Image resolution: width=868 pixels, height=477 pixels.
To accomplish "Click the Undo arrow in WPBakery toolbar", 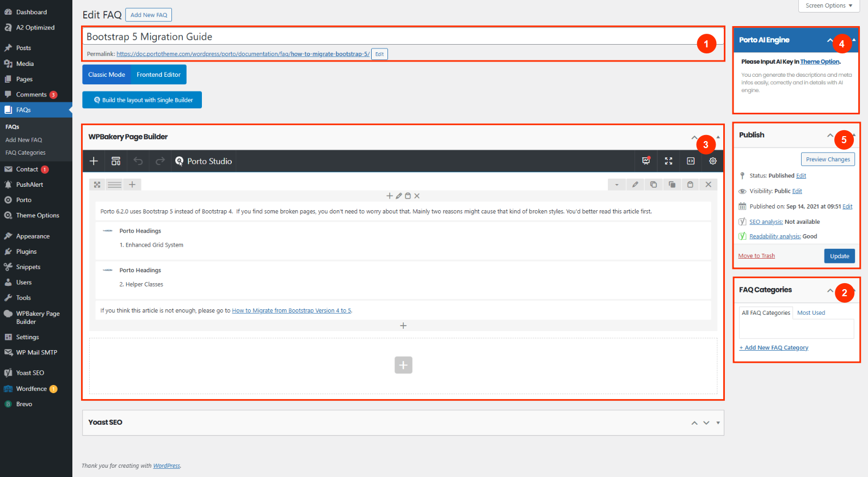I will pyautogui.click(x=138, y=161).
